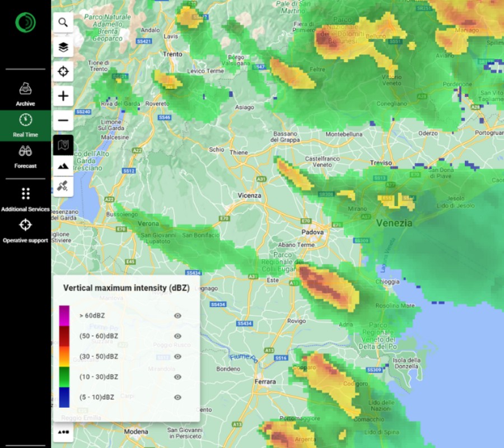Click the "(50 - 60)dBZ" legend label
The height and width of the screenshot is (448, 504).
[x=99, y=336]
